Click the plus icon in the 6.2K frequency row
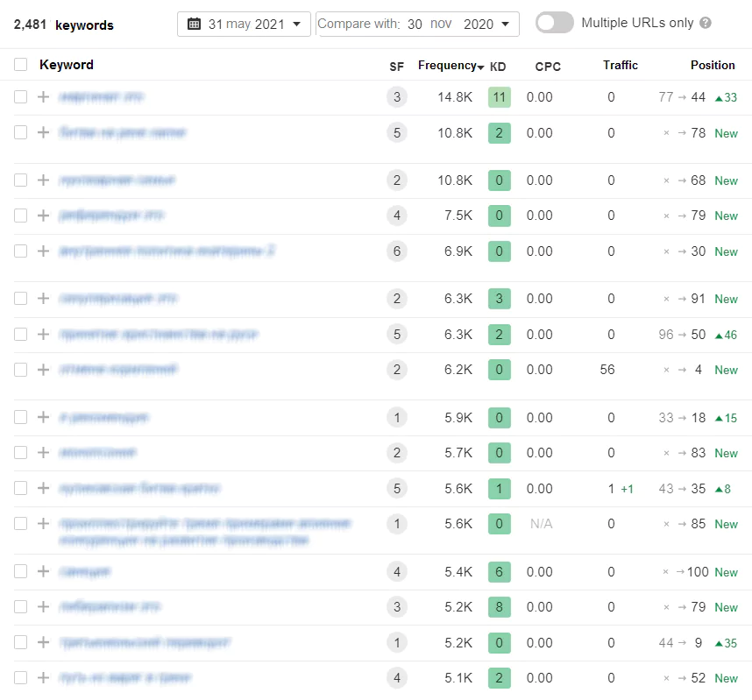 click(44, 370)
